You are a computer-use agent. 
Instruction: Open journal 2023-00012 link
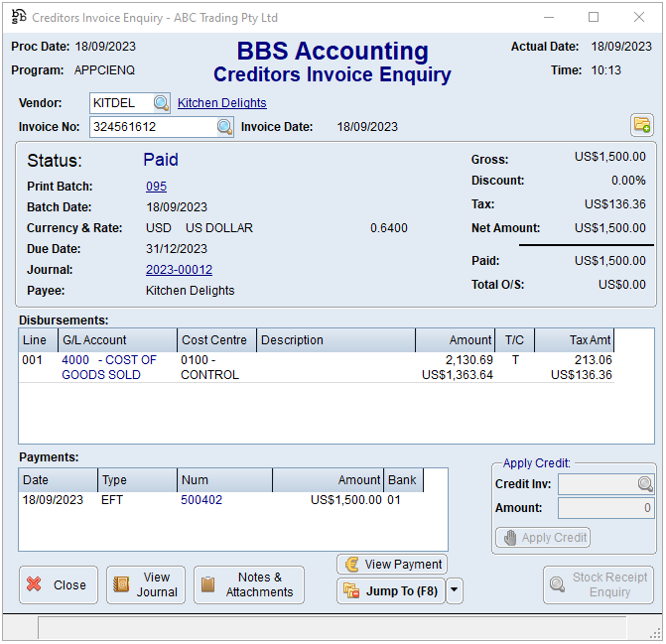click(179, 270)
